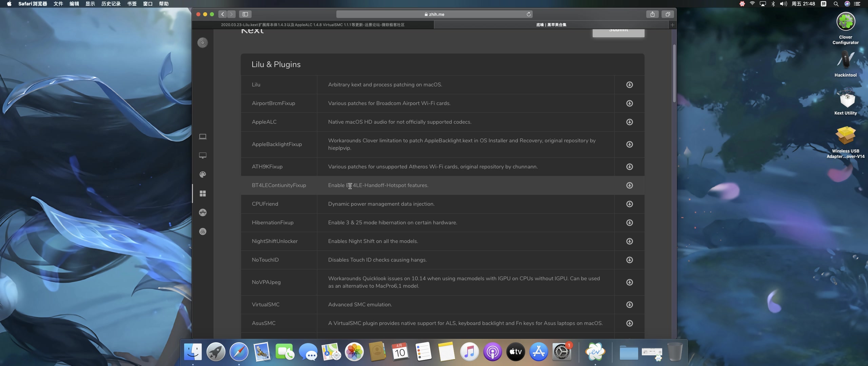Toggle the Safari sidebar button

245,14
